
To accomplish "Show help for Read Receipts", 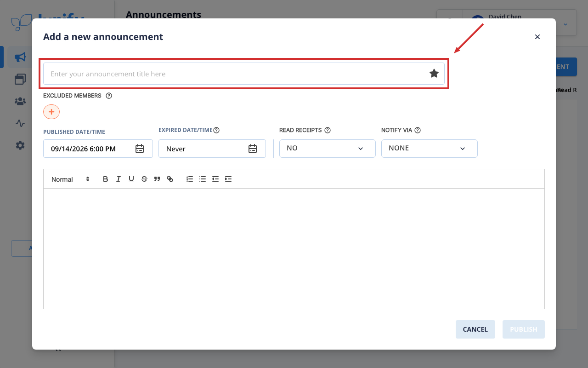I will click(x=328, y=130).
